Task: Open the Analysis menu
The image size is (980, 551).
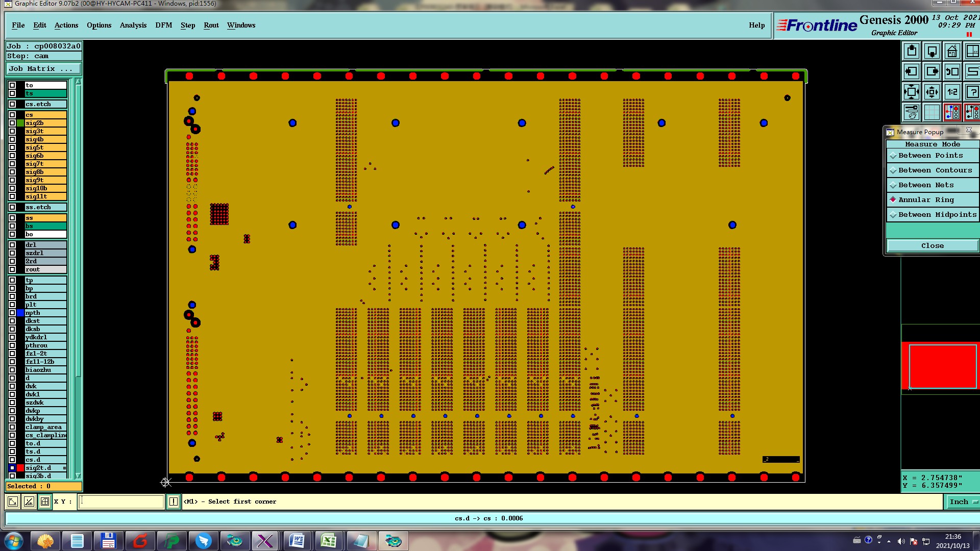Action: 133,25
